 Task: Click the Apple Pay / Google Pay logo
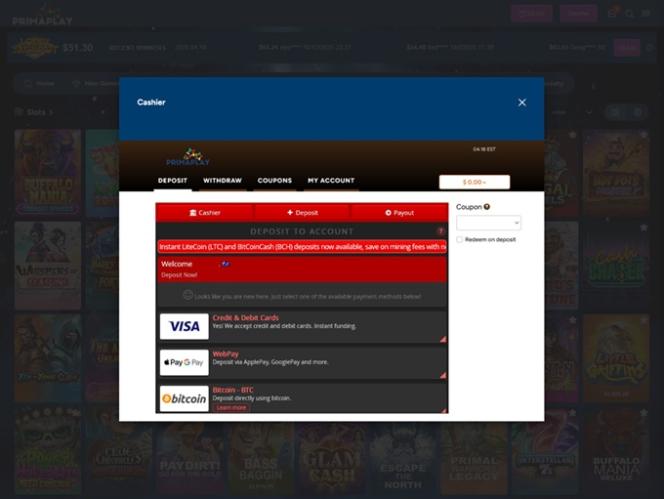pyautogui.click(x=184, y=362)
